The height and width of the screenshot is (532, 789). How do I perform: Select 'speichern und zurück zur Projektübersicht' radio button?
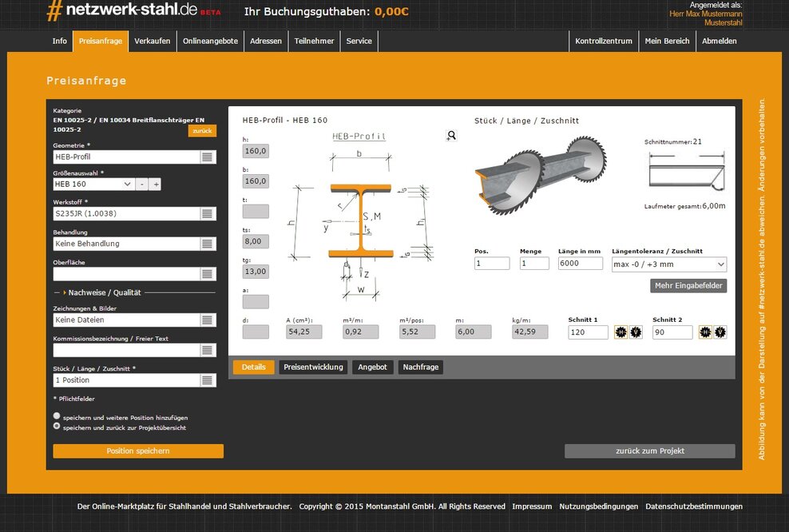pos(57,427)
